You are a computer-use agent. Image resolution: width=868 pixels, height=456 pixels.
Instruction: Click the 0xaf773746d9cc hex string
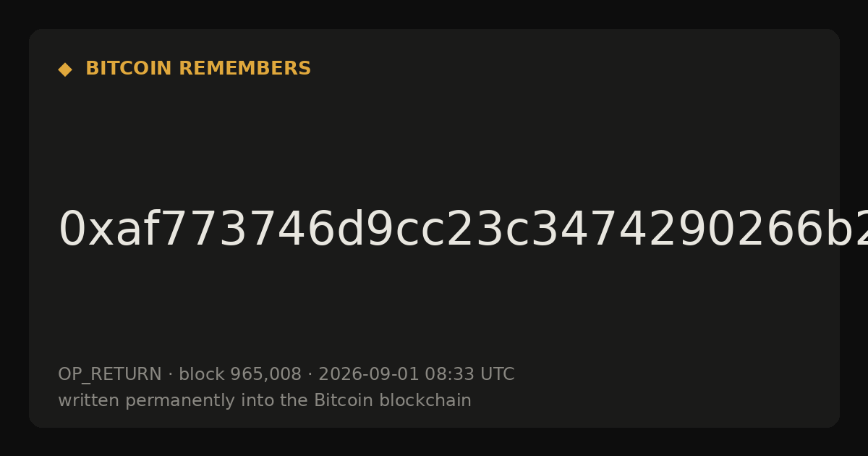[463, 230]
